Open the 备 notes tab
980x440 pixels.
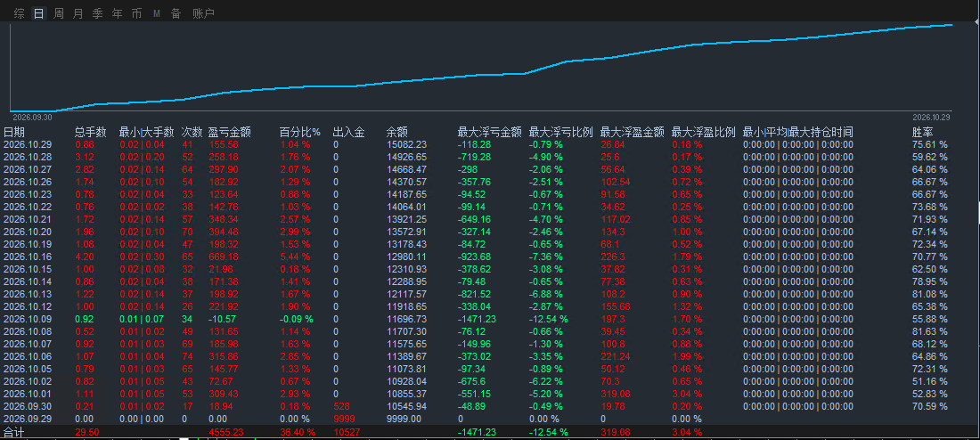176,13
